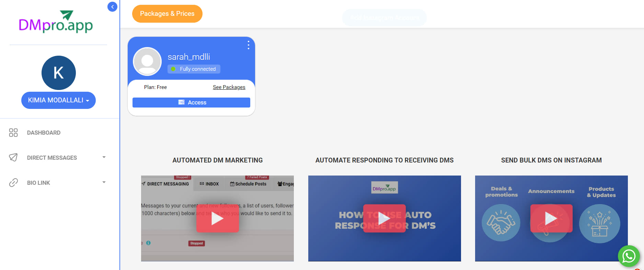The width and height of the screenshot is (644, 270).
Task: Click INBOX tab in video thumbnail
Action: pyautogui.click(x=209, y=184)
